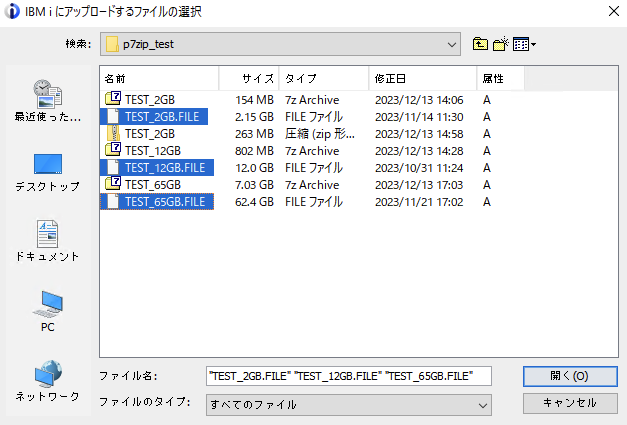Sort by the 修正日 column header
Viewport: 627px width, 425px height.
click(x=423, y=78)
